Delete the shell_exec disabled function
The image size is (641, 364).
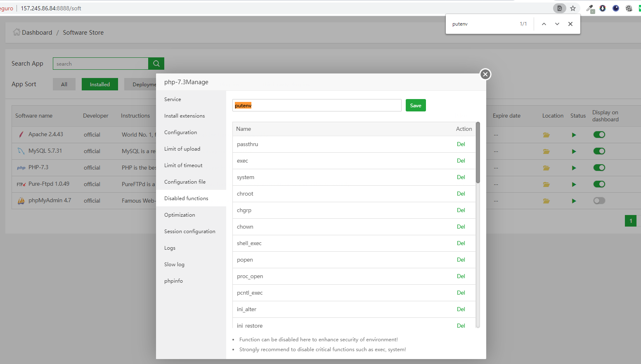tap(461, 243)
